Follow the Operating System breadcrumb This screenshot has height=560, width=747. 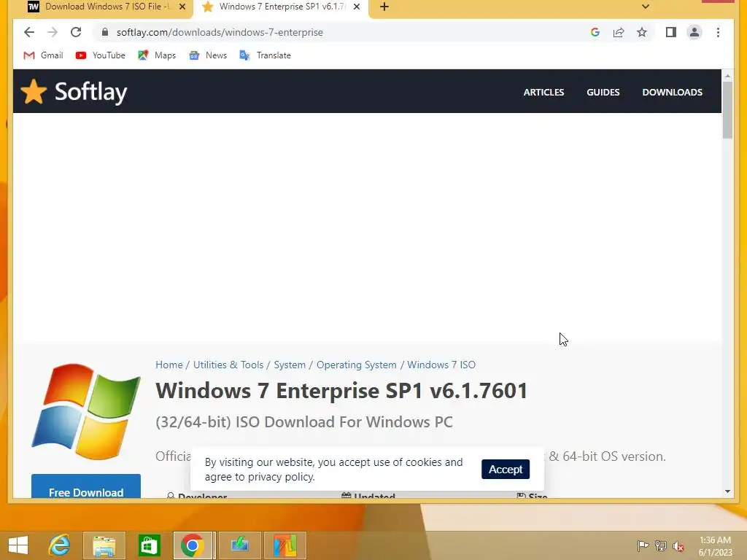point(356,365)
